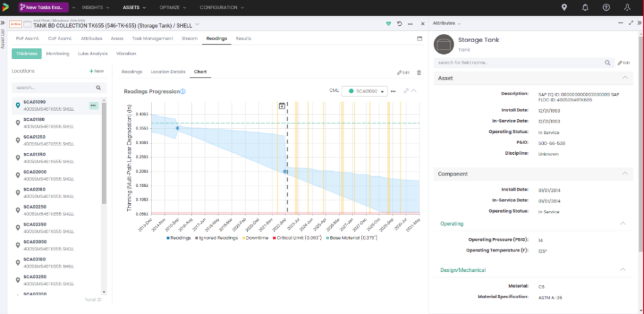Open the user profile icon
Screen dimensions: 644x314
point(627,8)
